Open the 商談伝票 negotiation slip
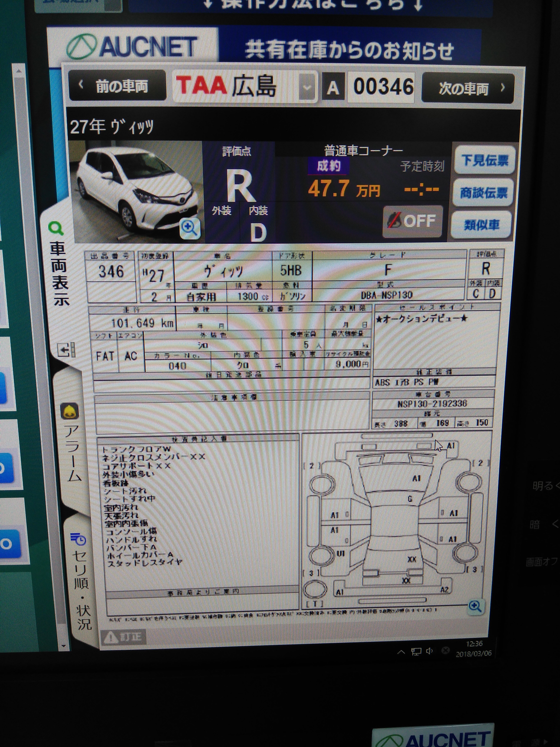This screenshot has width=560, height=747. 483,193
